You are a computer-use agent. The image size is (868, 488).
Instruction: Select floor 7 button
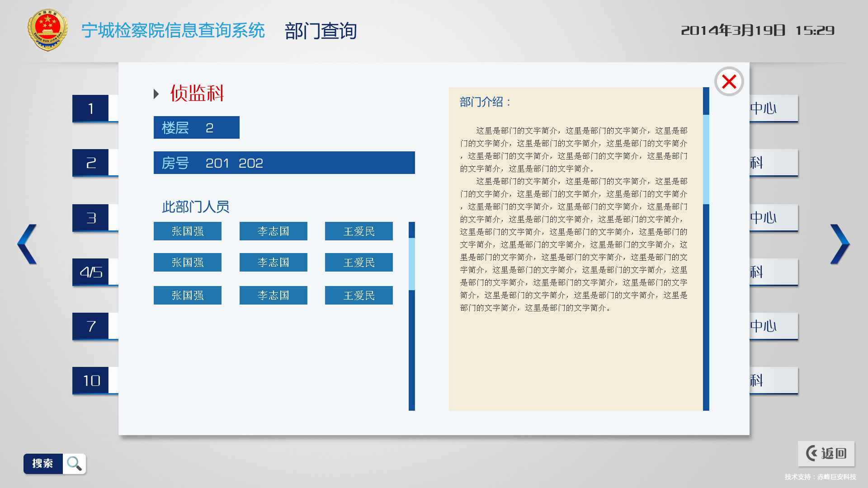pos(91,326)
